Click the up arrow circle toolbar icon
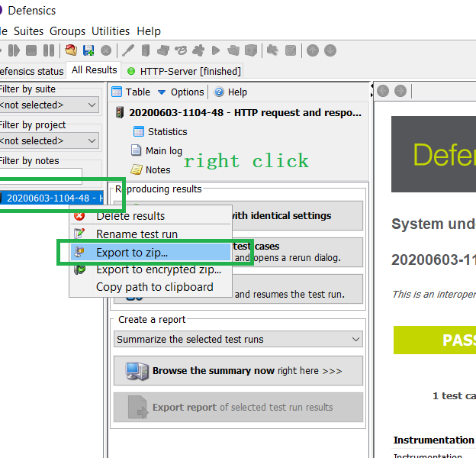Image resolution: width=476 pixels, height=458 pixels. (x=313, y=50)
